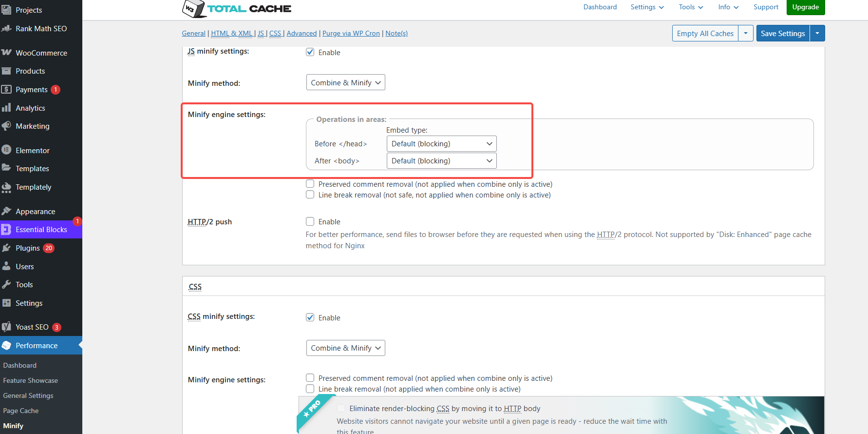Click the WooCommerce sidebar icon
Image resolution: width=868 pixels, height=434 pixels.
6,53
